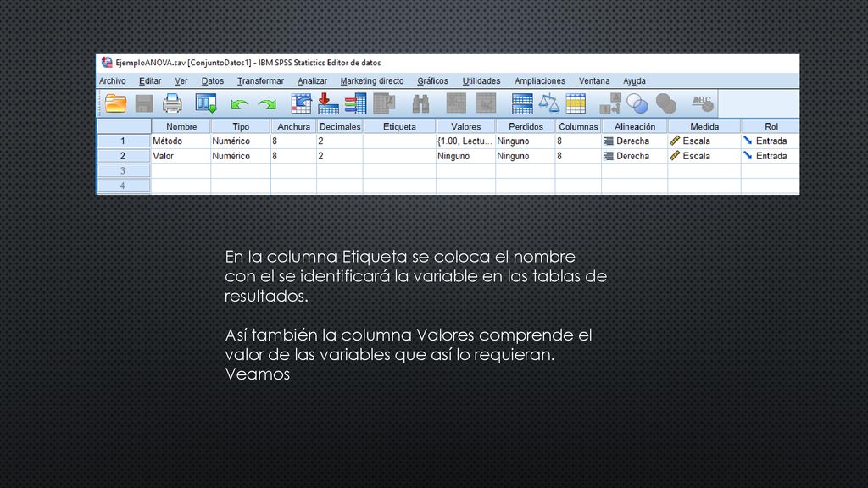Open the Variables information icon
868x488 pixels.
click(x=355, y=103)
